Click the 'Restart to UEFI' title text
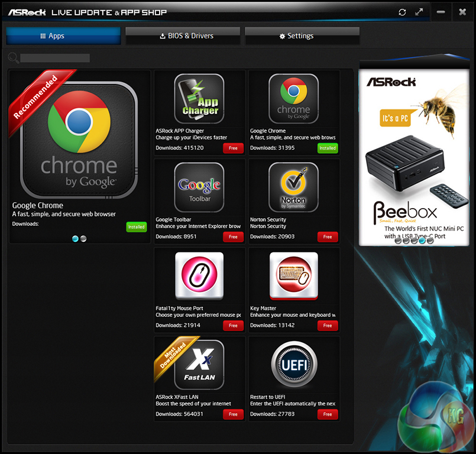476x454 pixels. (268, 397)
